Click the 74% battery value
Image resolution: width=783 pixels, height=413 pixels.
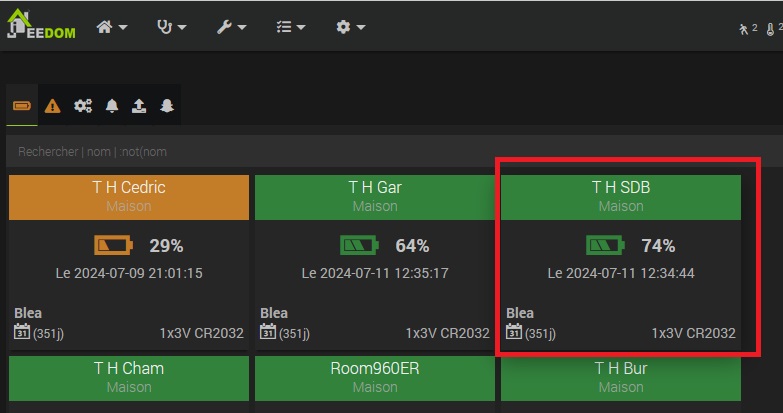point(658,246)
